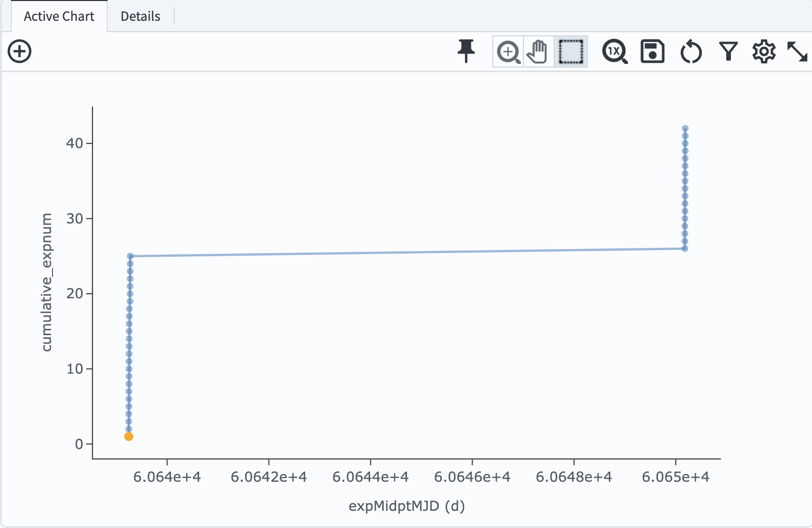
Task: Restore the chart to 1x zoom
Action: coord(614,51)
